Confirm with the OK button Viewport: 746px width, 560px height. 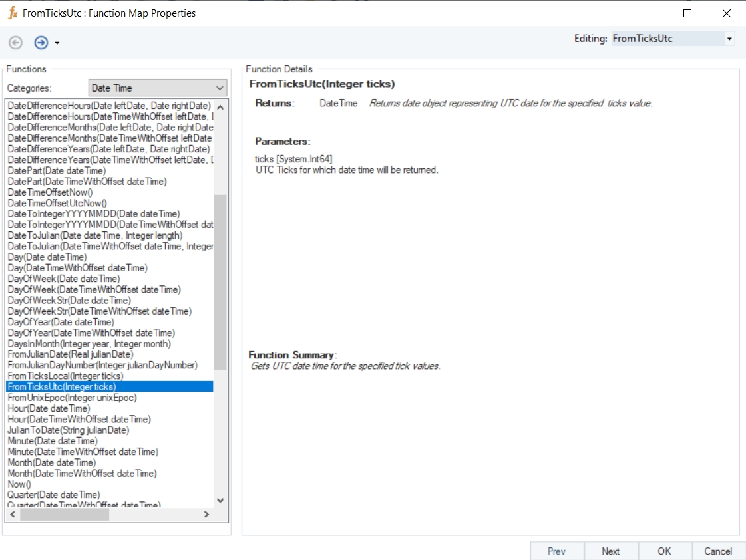[x=664, y=551]
